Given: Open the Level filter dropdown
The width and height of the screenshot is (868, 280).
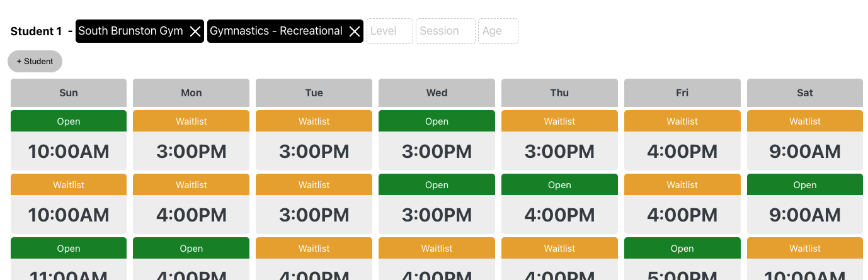Looking at the screenshot, I should pyautogui.click(x=389, y=31).
